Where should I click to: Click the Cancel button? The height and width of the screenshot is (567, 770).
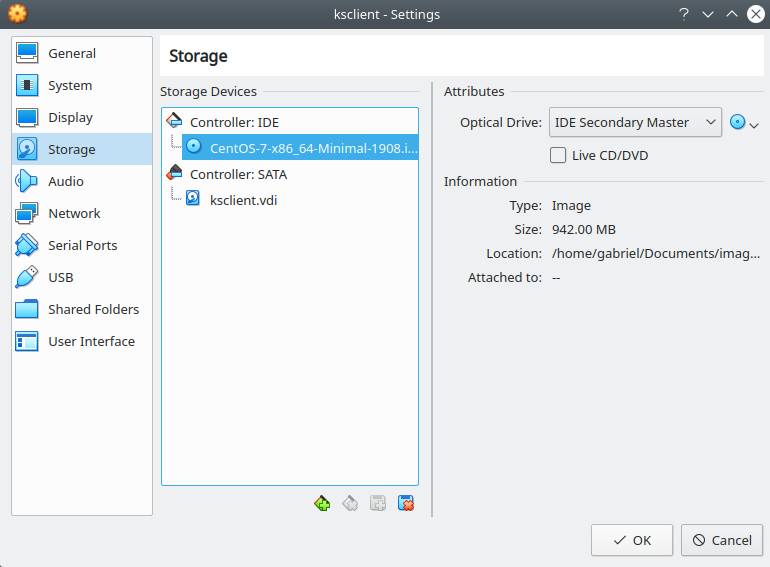coord(721,540)
